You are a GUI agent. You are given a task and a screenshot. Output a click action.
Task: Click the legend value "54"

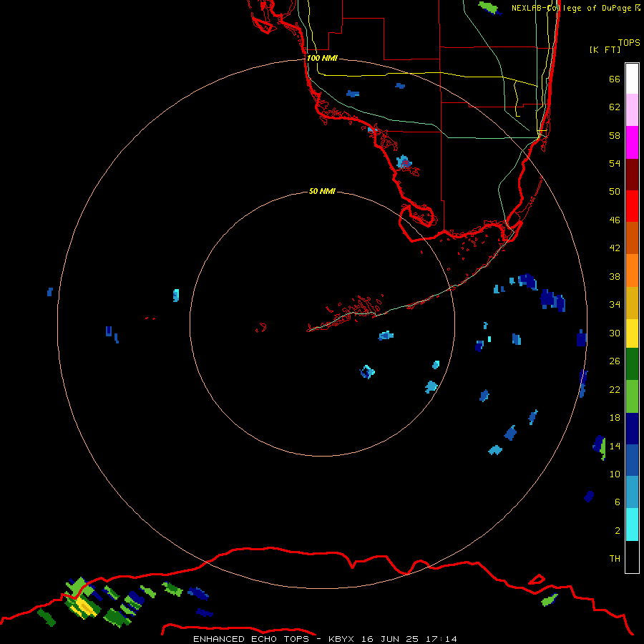615,163
